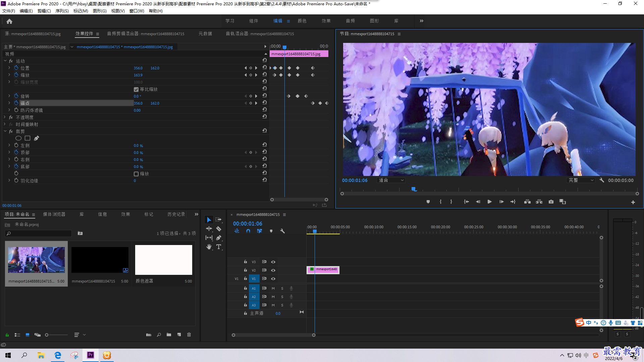644x362 pixels.
Task: Click program monitor playhead scrubber
Action: point(414,189)
